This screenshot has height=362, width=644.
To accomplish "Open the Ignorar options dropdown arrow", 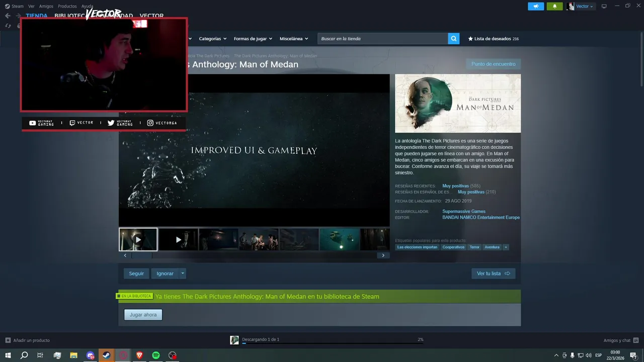I will point(183,274).
